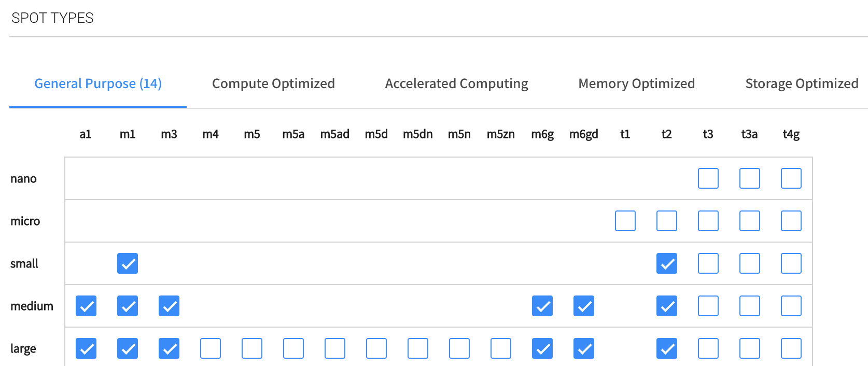Select the Memory Optimized tab
Image resolution: width=868 pixels, height=366 pixels.
[x=636, y=83]
